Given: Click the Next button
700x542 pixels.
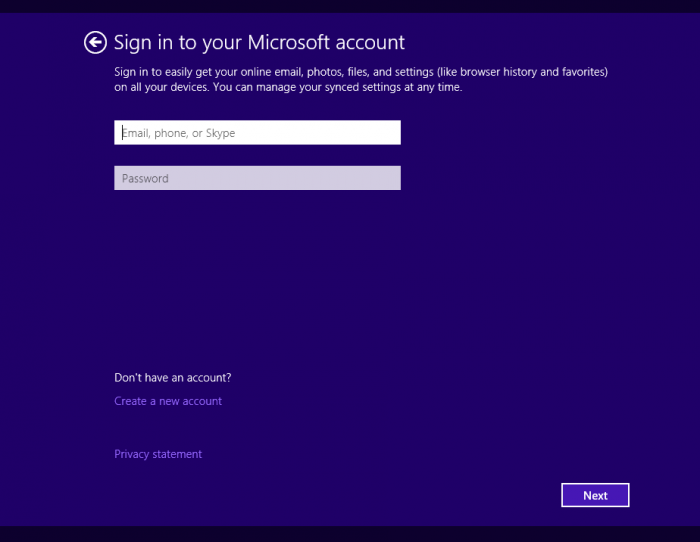Looking at the screenshot, I should click(595, 495).
